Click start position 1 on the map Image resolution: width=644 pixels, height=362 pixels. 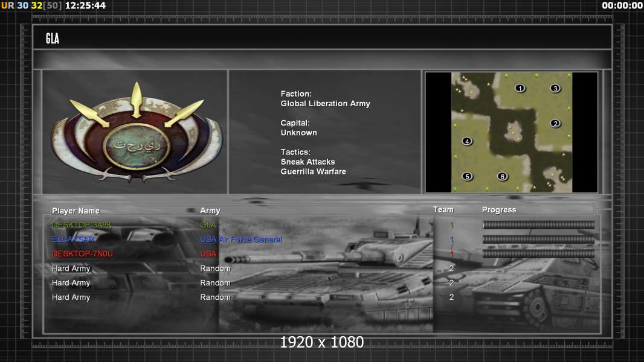(x=520, y=88)
